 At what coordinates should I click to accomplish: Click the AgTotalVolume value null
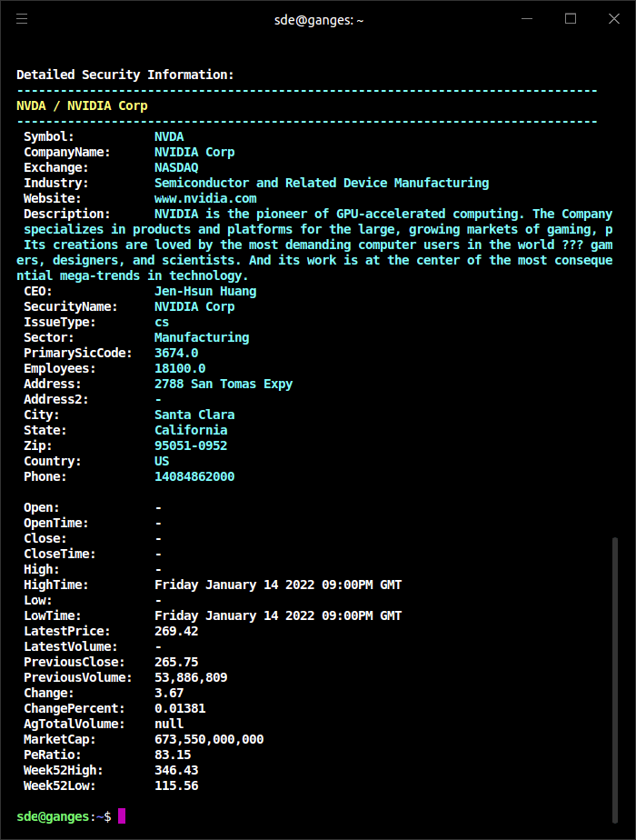[x=169, y=725]
